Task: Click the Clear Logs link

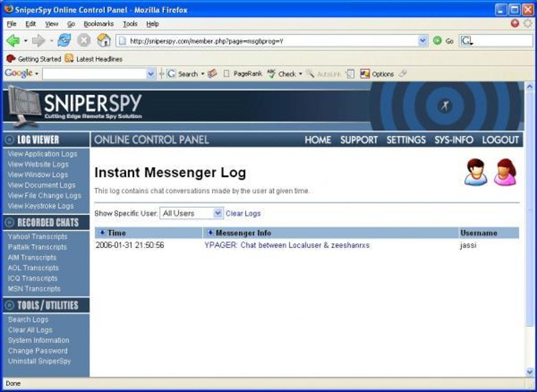Action: coord(243,214)
